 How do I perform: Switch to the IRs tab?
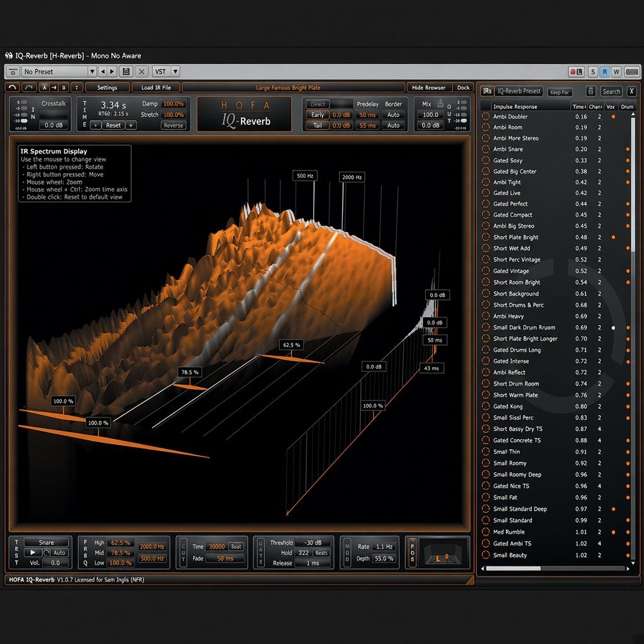point(487,91)
